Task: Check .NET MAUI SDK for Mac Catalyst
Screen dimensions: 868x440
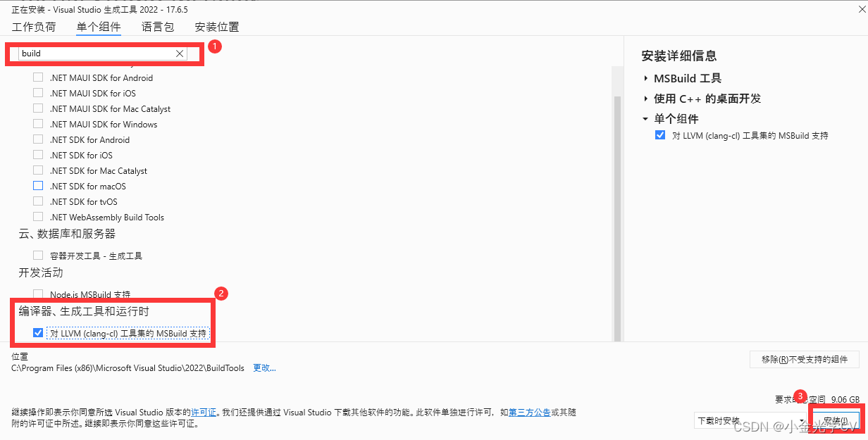Action: coord(38,109)
